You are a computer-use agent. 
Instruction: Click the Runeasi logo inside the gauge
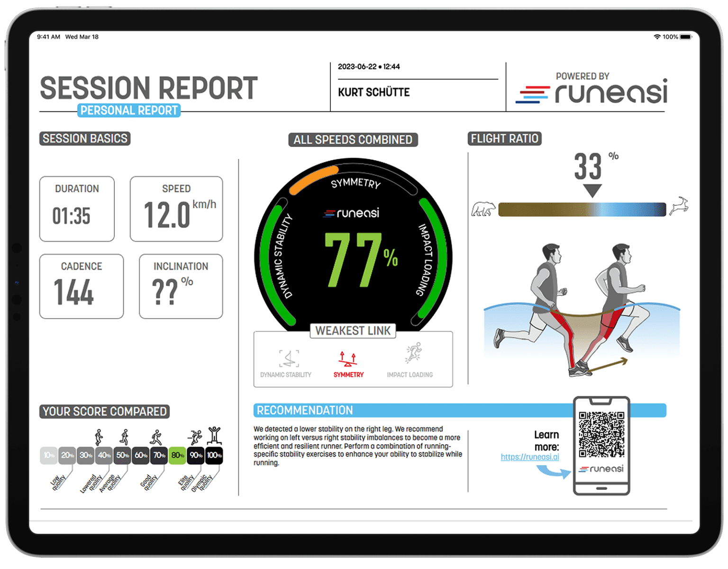point(351,213)
